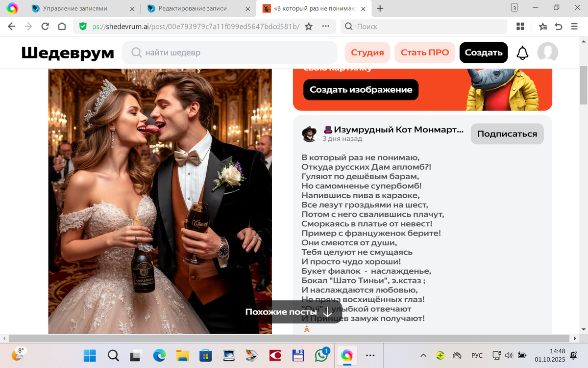Go back with the browser back arrow
Image resolution: width=588 pixels, height=368 pixels.
point(11,26)
